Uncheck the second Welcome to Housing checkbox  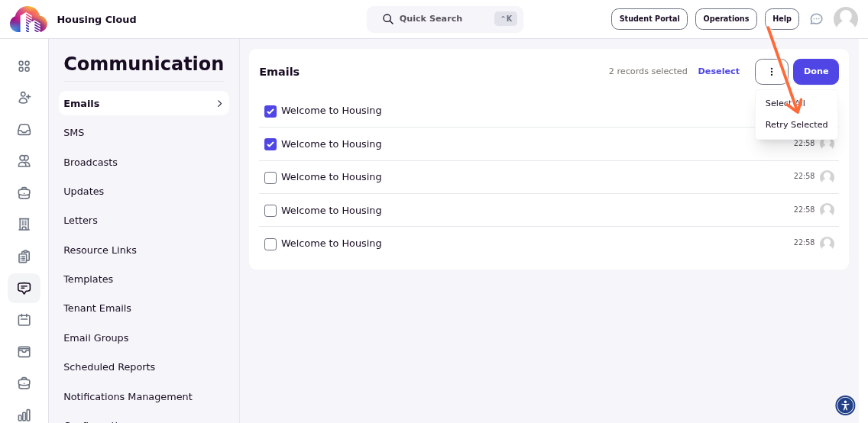click(270, 144)
